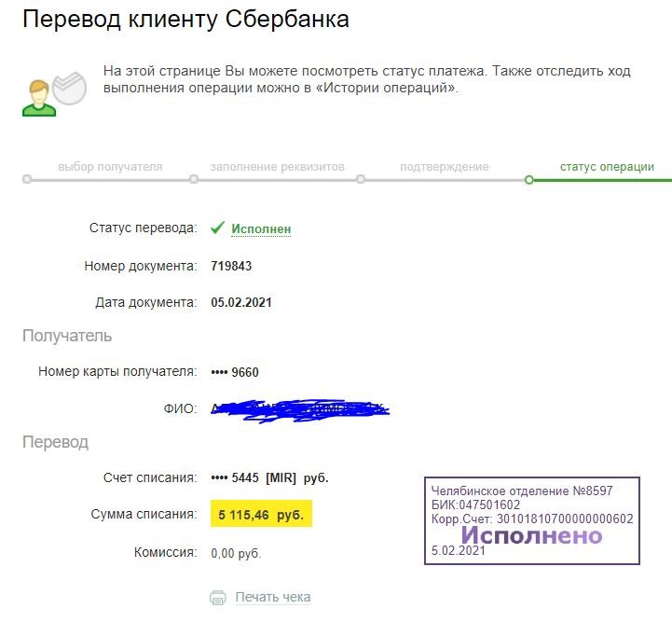The height and width of the screenshot is (636, 672).
Task: Open the Исполнен status link
Action: (x=261, y=228)
